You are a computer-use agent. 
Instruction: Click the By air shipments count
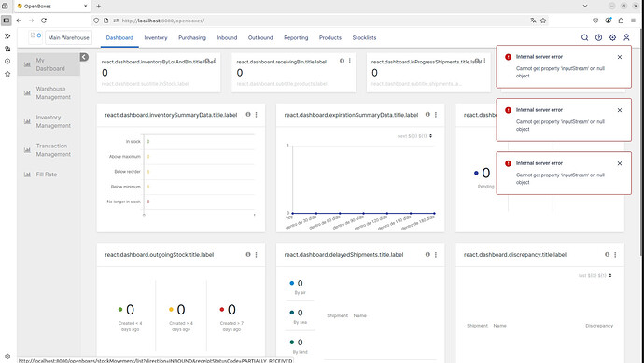300,284
